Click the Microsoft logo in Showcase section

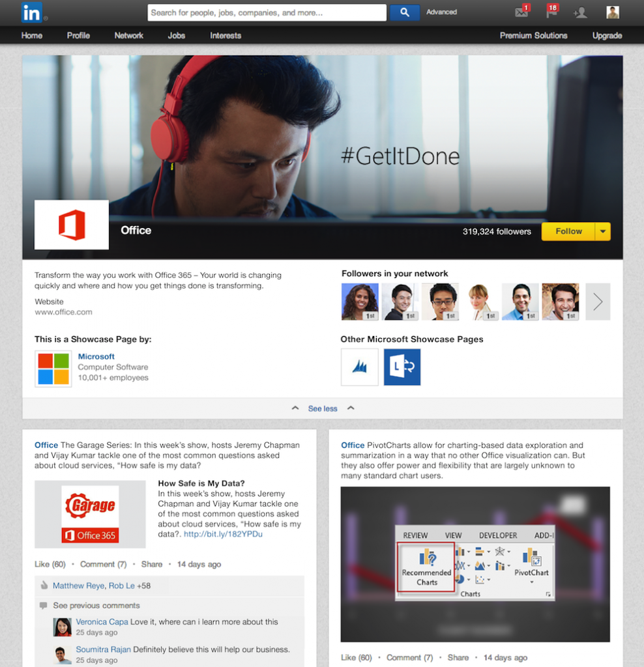53,367
